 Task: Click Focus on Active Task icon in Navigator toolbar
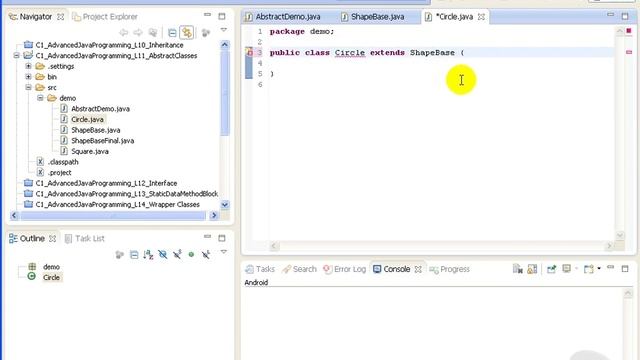tap(206, 32)
